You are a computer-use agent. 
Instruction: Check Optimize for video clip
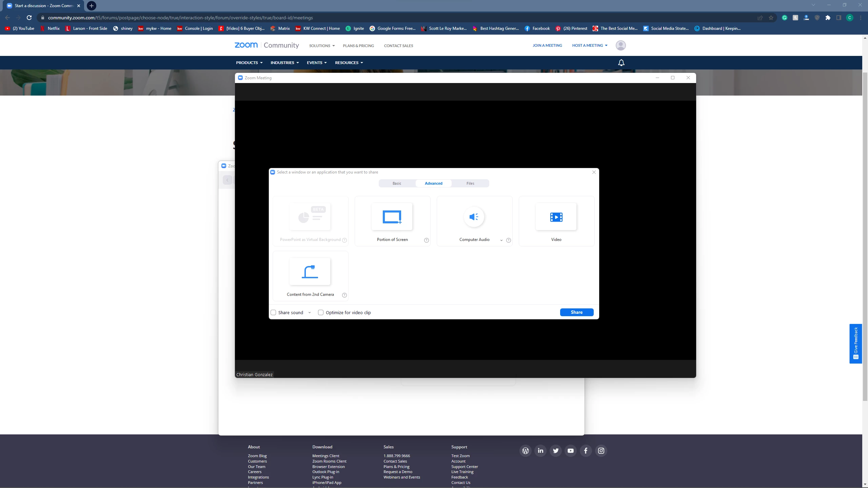[321, 312]
